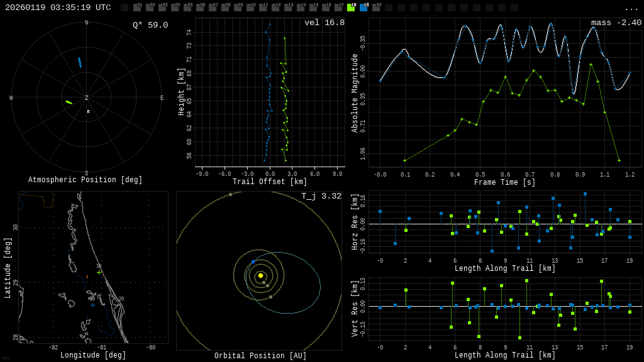Click the green station 18 cross on map
Image resolution: width=644 pixels, height=362 pixels.
click(x=99, y=272)
